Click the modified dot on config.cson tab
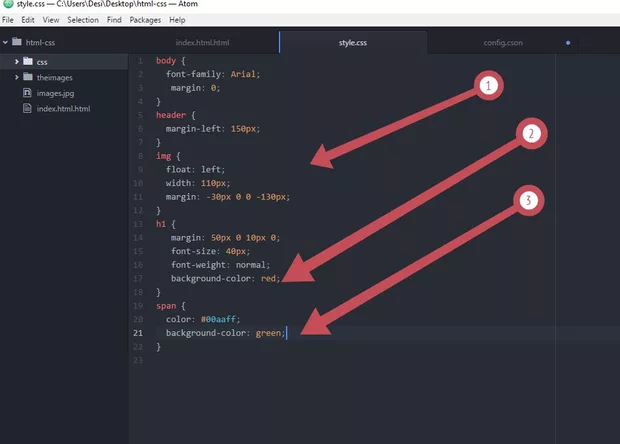The image size is (620, 444). (568, 43)
